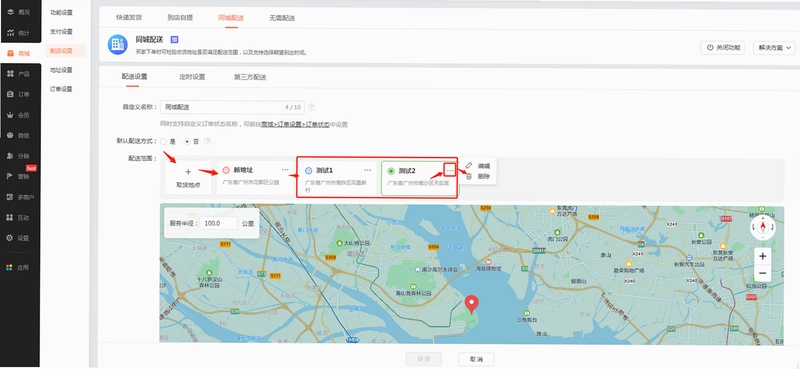The image size is (800, 369).
Task: Open 设置 gear in the dark sidebar
Action: tap(19, 238)
